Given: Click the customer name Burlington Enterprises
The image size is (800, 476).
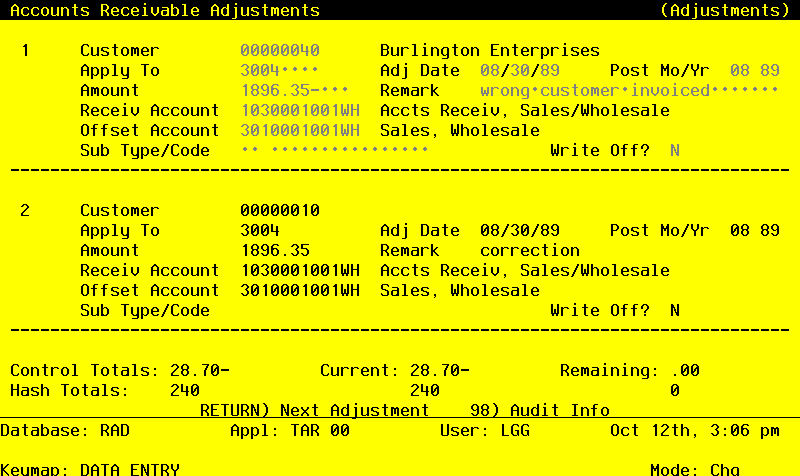Looking at the screenshot, I should [x=490, y=51].
